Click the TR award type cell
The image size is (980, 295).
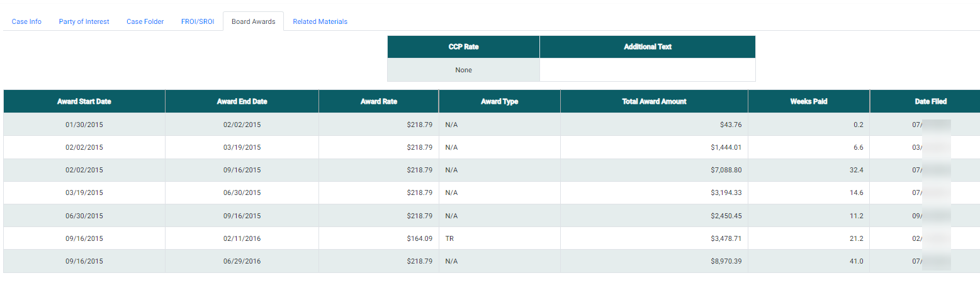pyautogui.click(x=449, y=238)
